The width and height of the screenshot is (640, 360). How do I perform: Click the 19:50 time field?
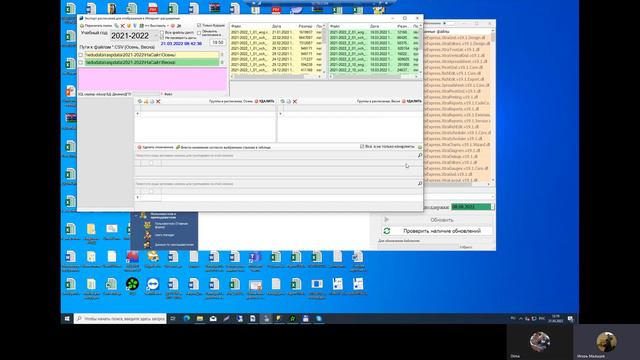tap(218, 42)
